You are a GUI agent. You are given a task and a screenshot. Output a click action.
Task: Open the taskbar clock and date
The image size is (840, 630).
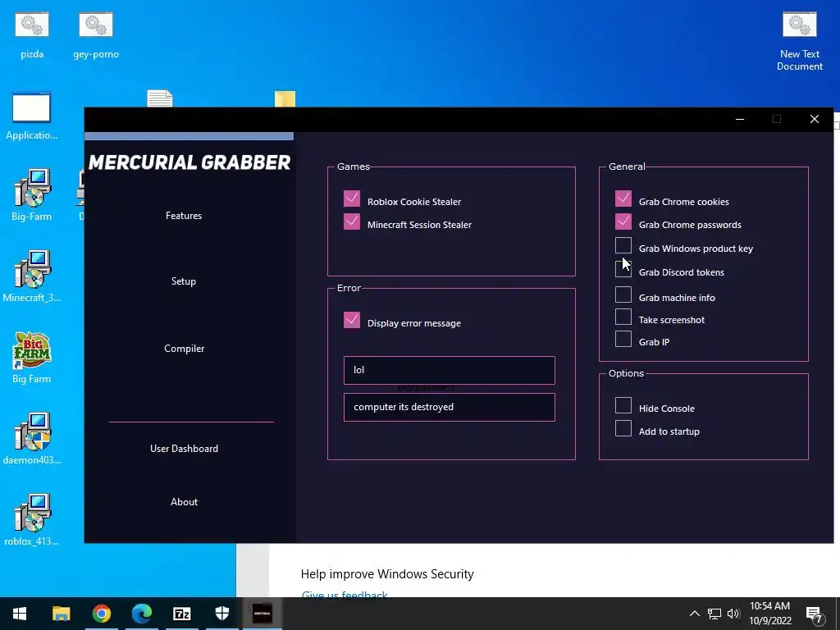[x=769, y=614]
